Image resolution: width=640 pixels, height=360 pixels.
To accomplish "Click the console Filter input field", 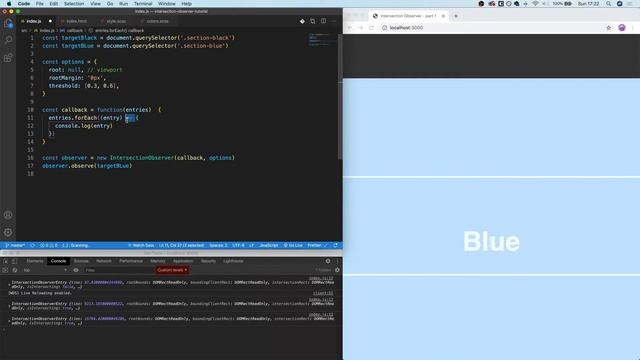I will point(118,270).
